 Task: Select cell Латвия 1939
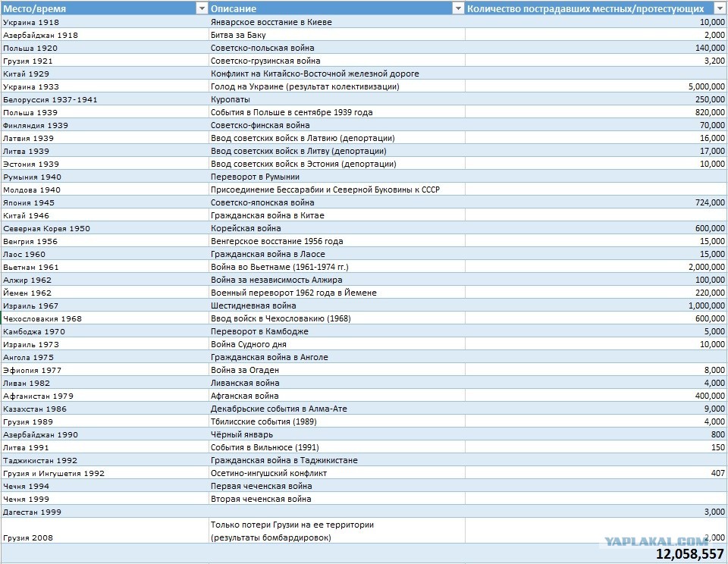click(105, 138)
